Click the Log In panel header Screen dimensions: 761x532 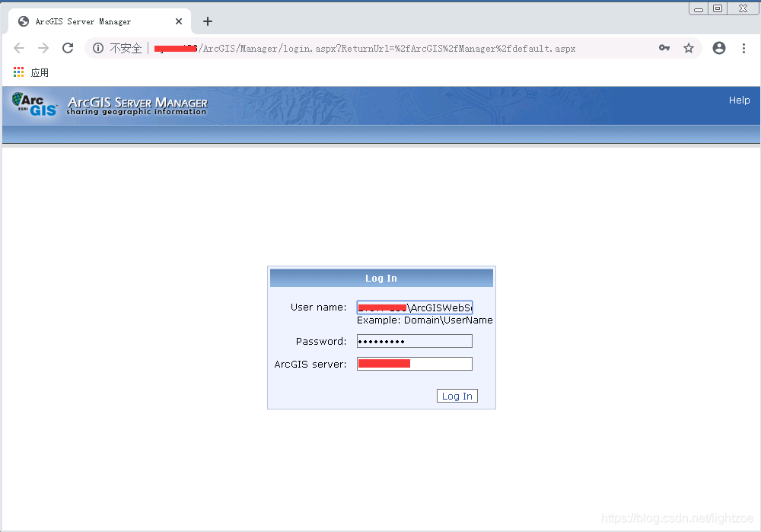click(381, 278)
